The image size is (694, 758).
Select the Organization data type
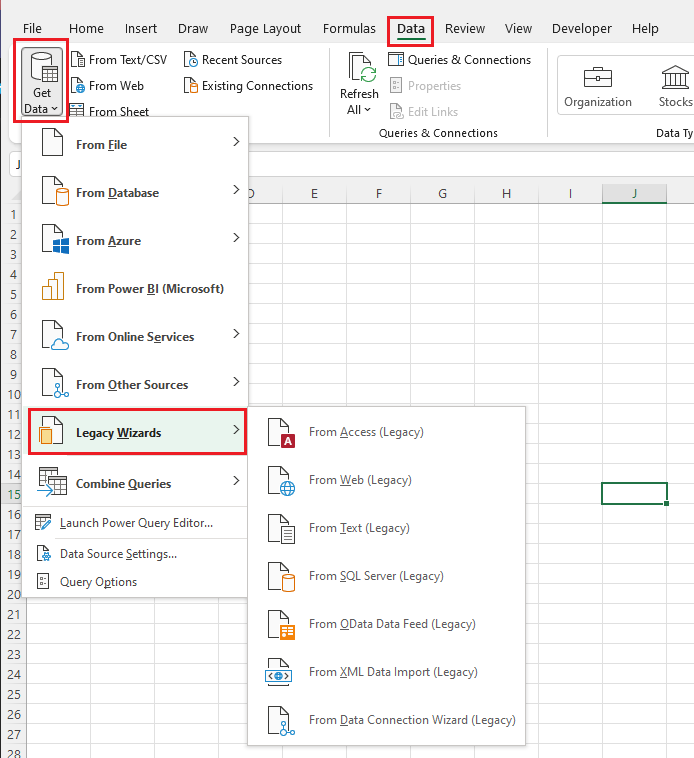click(598, 86)
